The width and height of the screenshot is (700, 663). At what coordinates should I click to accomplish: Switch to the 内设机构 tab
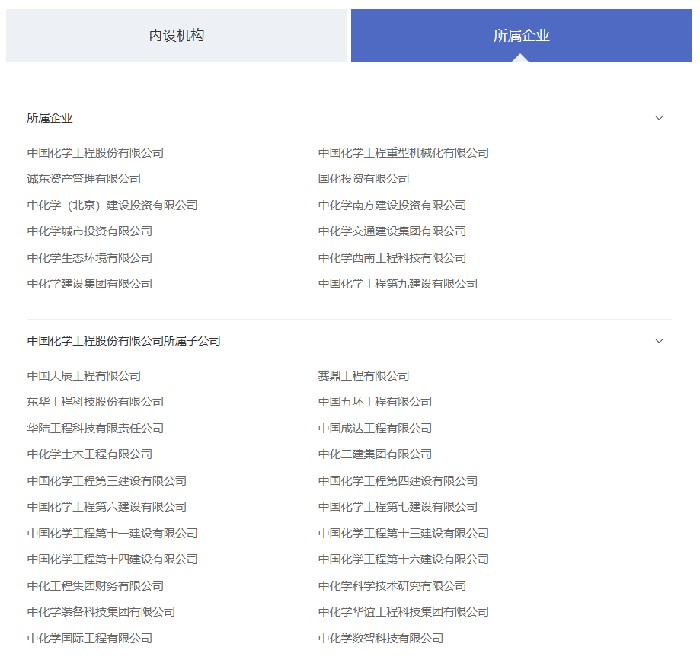176,35
